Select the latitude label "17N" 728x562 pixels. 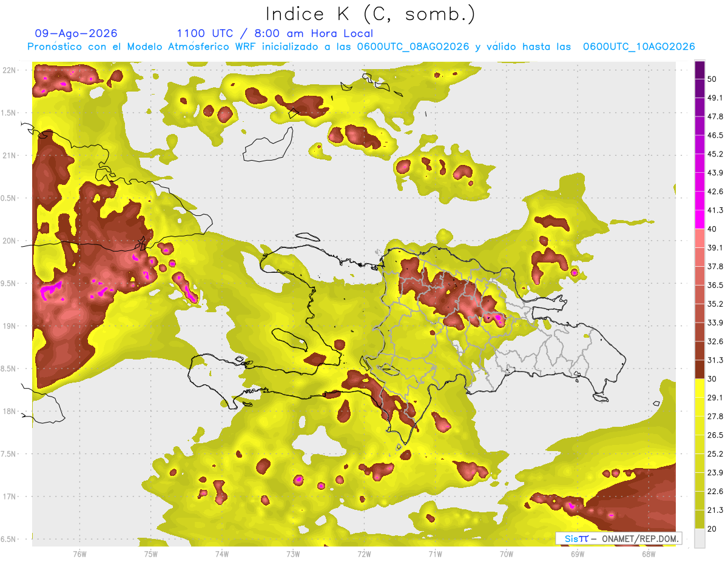9,497
